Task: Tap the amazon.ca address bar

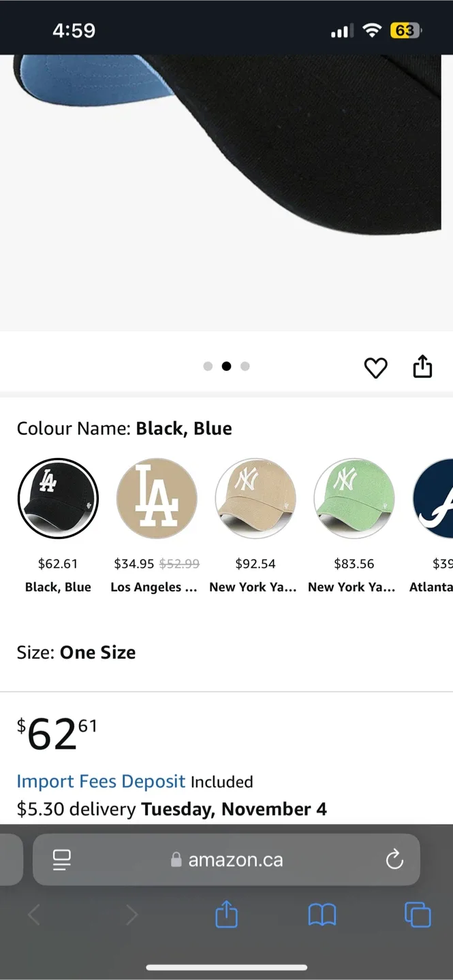Action: [x=235, y=860]
